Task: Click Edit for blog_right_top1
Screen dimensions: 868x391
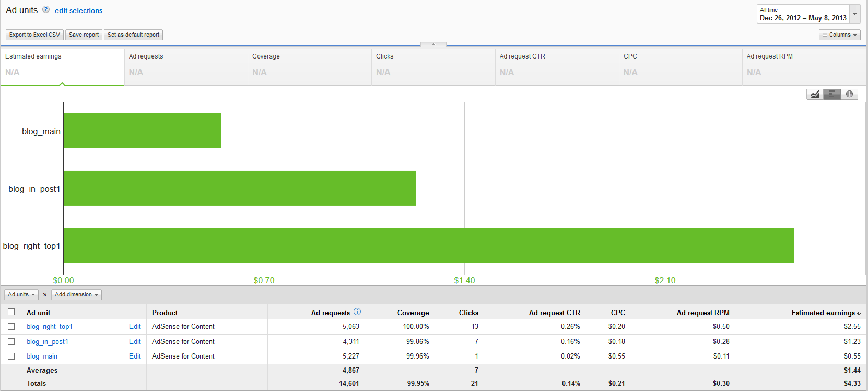Action: pyautogui.click(x=135, y=326)
